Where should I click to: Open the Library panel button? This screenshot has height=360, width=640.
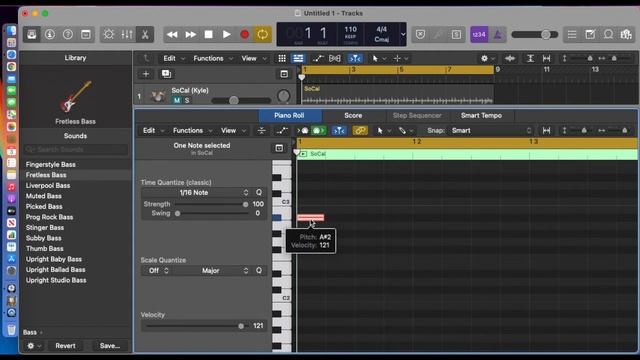32,35
